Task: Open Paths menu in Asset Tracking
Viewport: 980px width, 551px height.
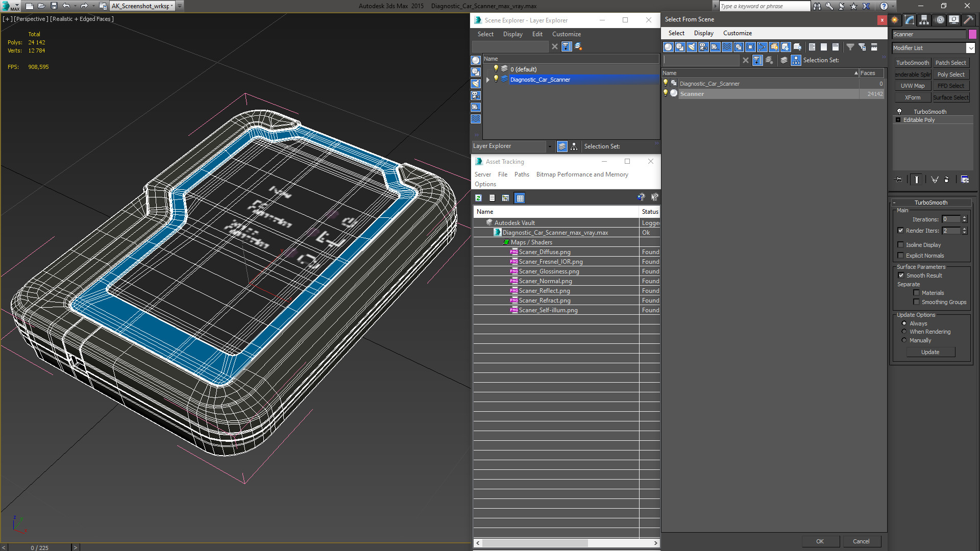Action: 522,174
